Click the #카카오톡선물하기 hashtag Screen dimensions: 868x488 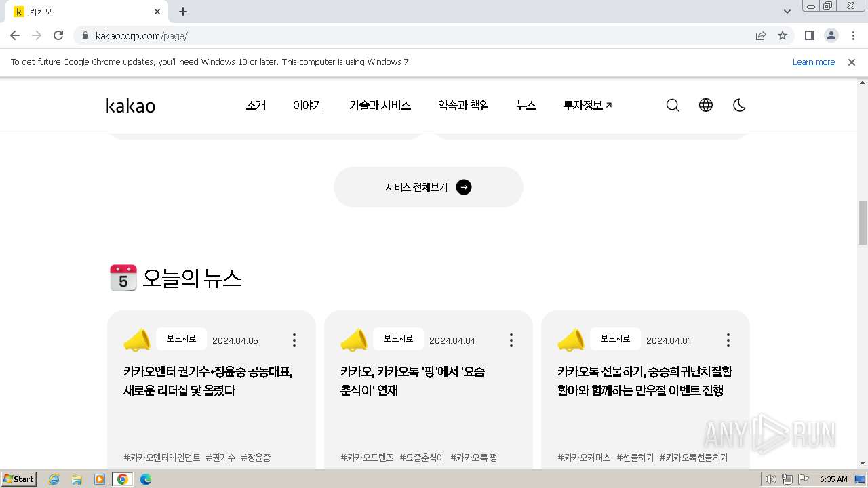(x=694, y=457)
